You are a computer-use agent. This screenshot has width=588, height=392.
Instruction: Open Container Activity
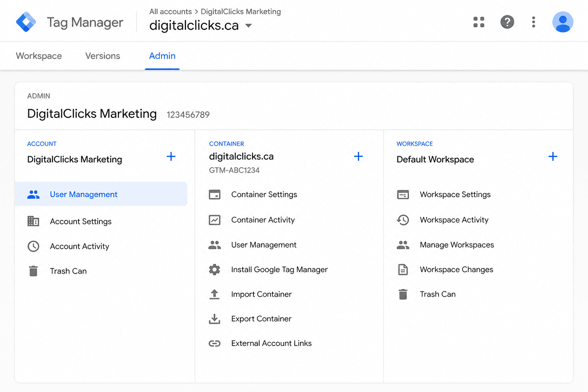[263, 220]
